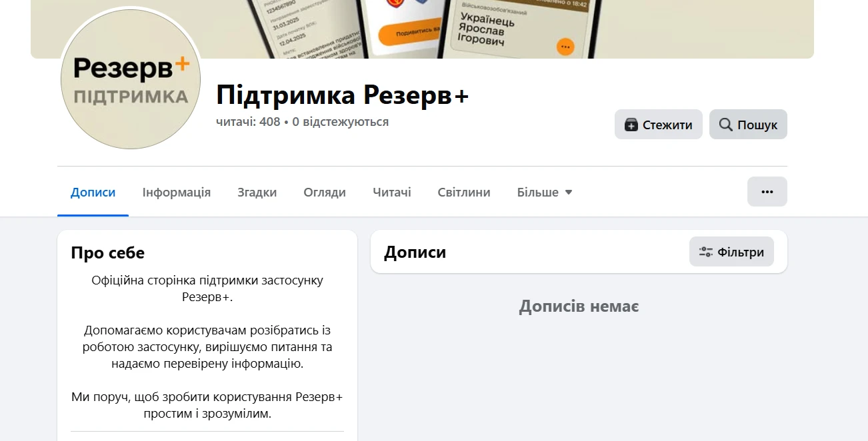Open the three-dots page options menu
Image resolution: width=868 pixels, height=441 pixels.
point(767,192)
